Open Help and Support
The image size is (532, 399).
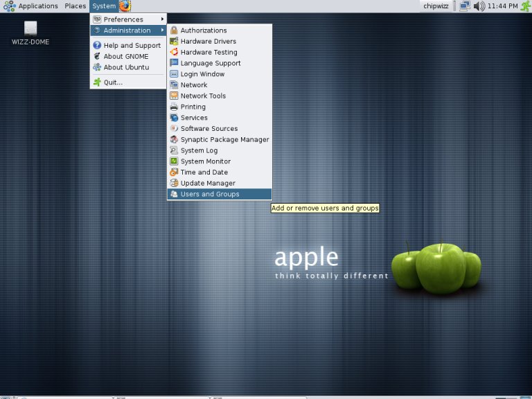point(128,45)
